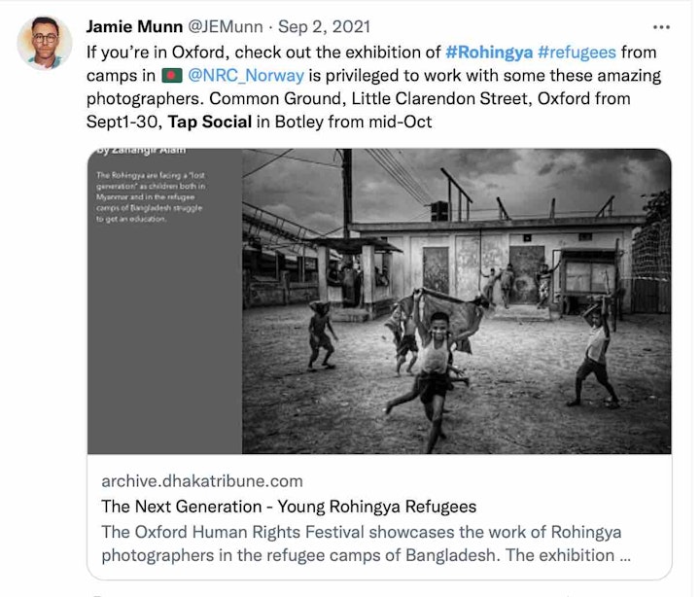Open the tweet's more options ellipsis menu
Viewport: 700px width, 597px height.
click(661, 27)
